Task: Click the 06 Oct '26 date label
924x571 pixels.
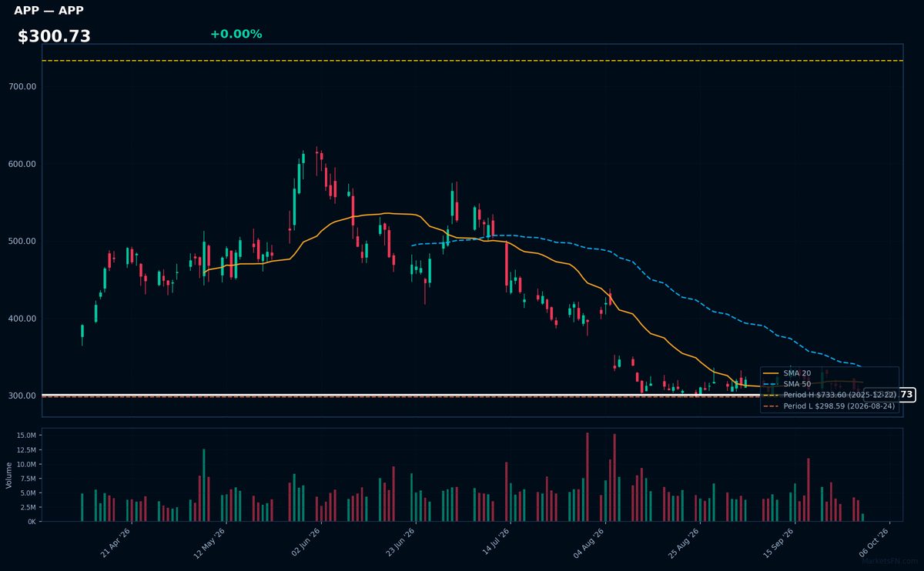Action: 875,542
